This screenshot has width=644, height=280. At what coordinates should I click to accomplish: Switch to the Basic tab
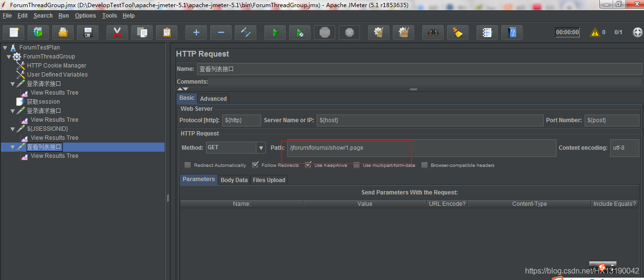[187, 98]
